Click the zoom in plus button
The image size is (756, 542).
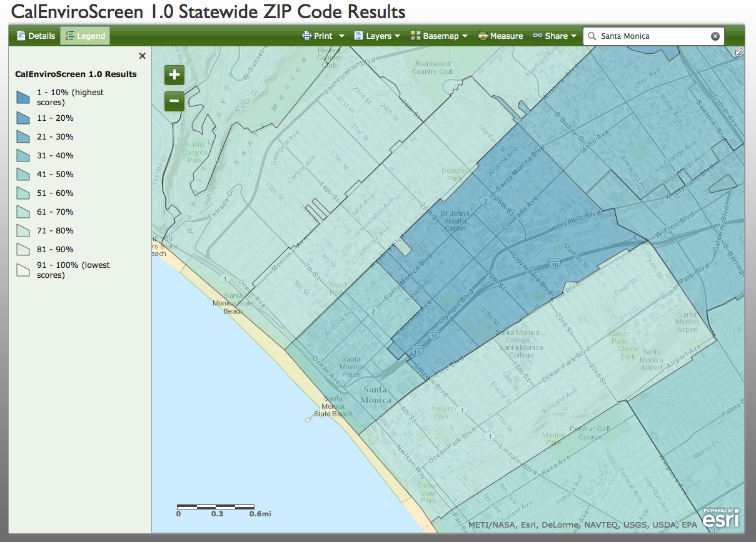(x=174, y=74)
